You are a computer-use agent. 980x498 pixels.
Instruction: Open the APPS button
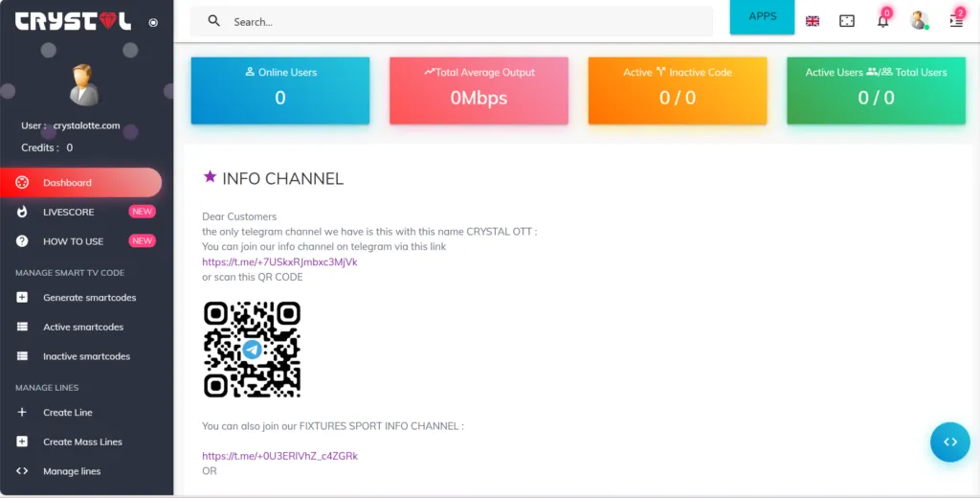coord(762,16)
